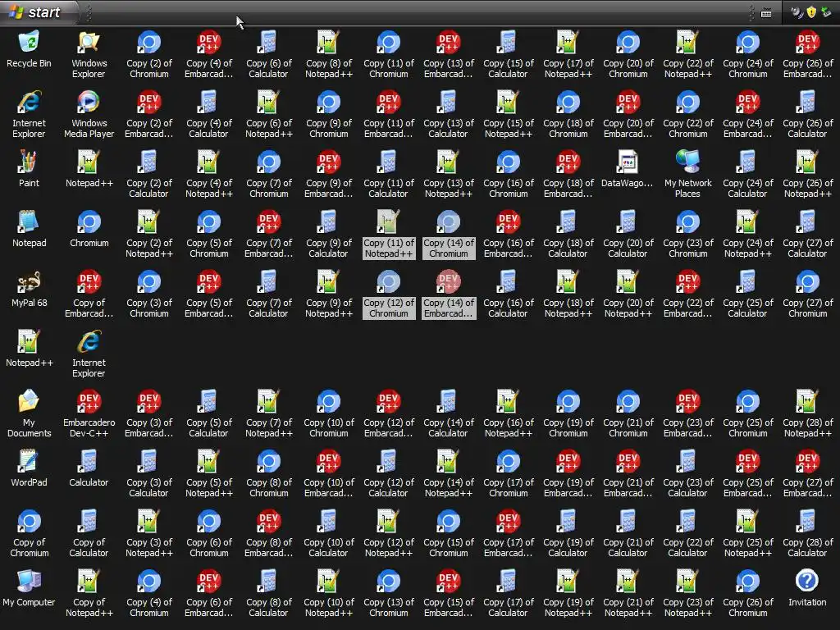Select the WordPad shortcut
The height and width of the screenshot is (630, 840).
point(29,468)
